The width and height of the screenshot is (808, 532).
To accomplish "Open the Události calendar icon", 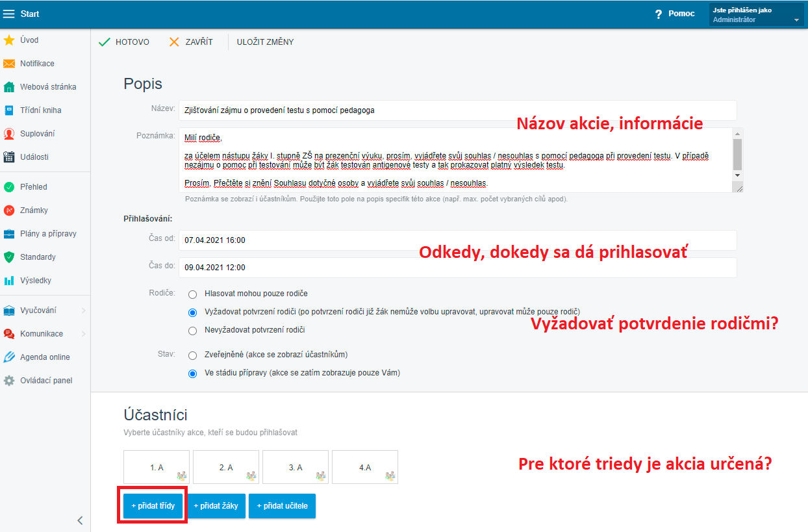I will [9, 157].
